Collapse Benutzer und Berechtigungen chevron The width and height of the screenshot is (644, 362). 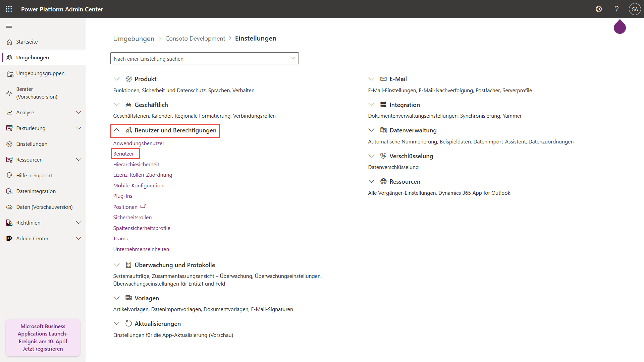pos(116,130)
